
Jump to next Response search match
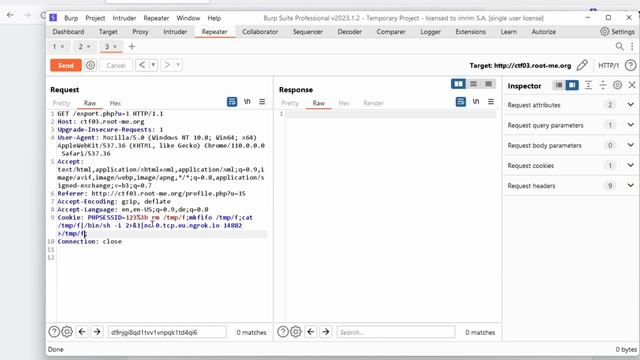click(x=326, y=332)
